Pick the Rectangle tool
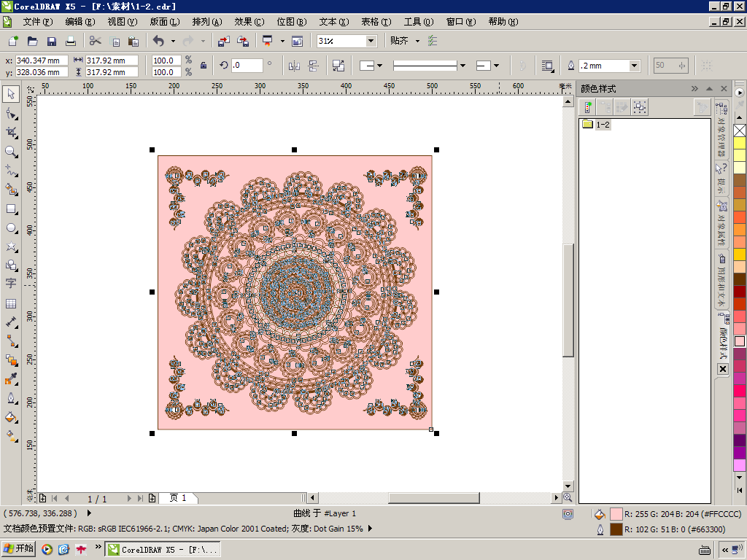The image size is (747, 560). pos(11,209)
